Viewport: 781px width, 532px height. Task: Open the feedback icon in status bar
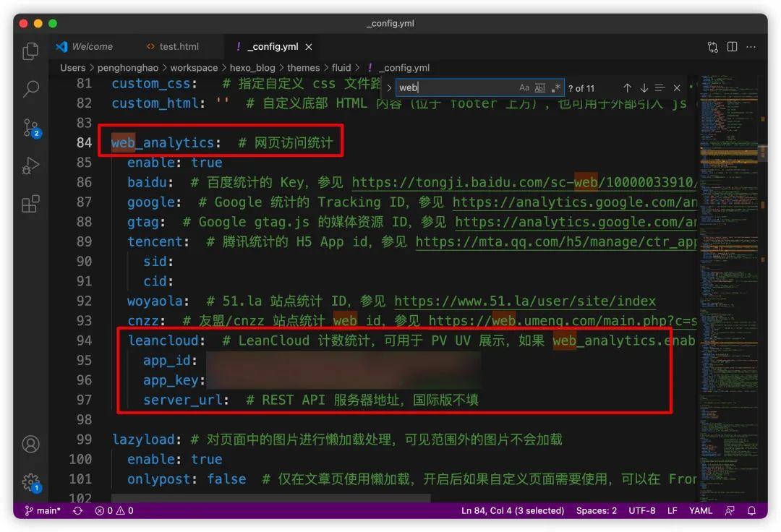tap(730, 510)
